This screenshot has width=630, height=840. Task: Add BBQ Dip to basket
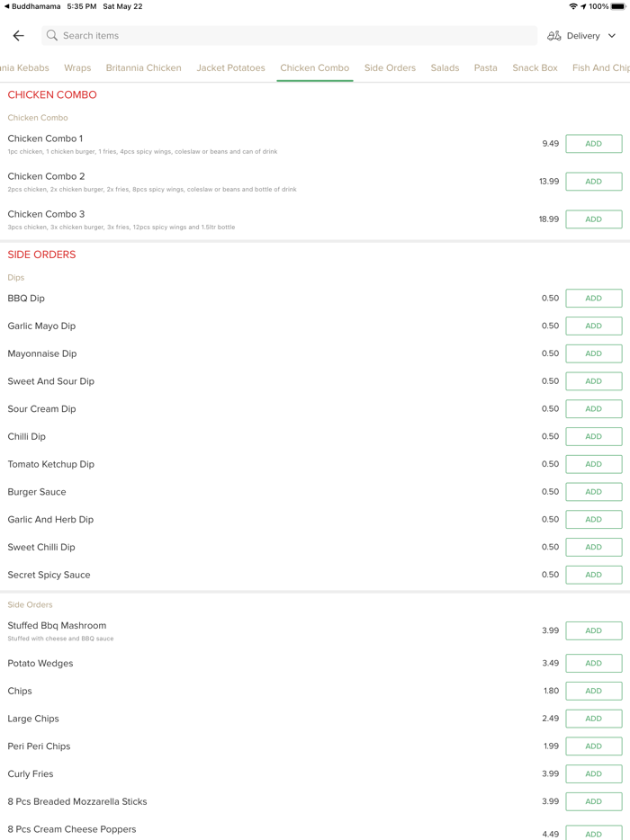[593, 299]
